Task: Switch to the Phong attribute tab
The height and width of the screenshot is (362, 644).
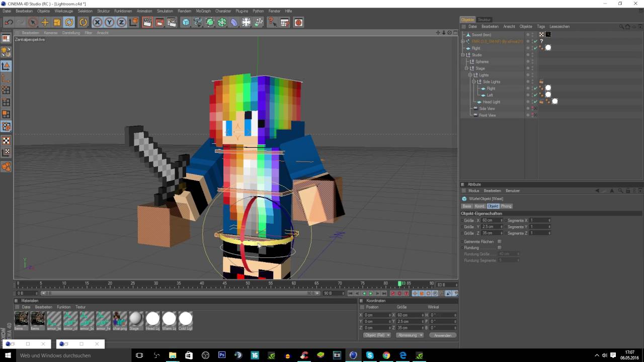Action: (x=506, y=206)
